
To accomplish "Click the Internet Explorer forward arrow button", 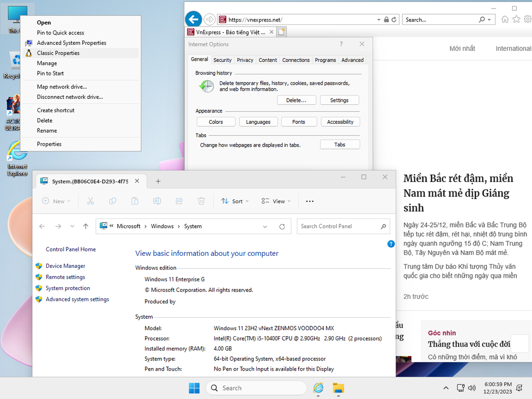I will pos(210,19).
